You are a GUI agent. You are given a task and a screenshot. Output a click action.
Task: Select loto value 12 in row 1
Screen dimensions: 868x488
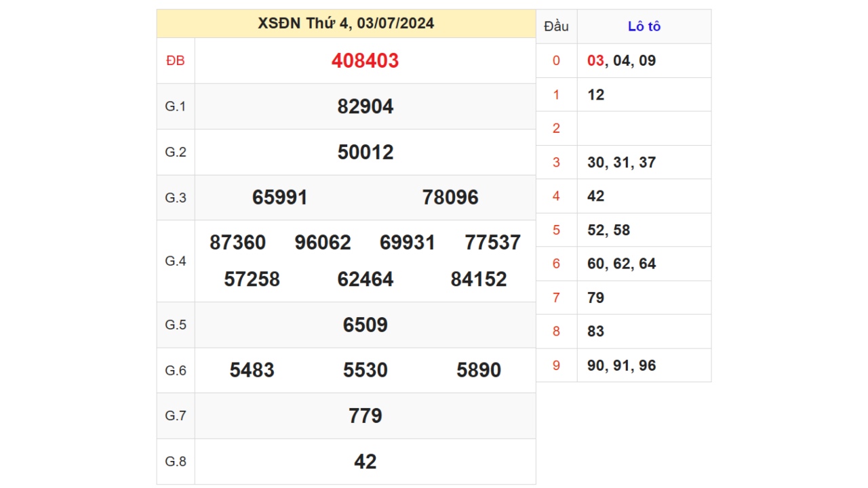point(596,95)
